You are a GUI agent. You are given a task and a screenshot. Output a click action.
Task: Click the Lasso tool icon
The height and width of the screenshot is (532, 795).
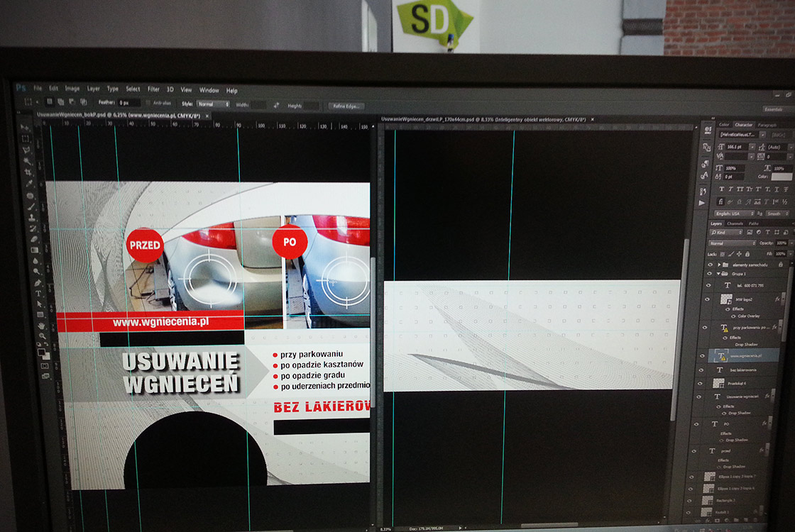pos(26,150)
